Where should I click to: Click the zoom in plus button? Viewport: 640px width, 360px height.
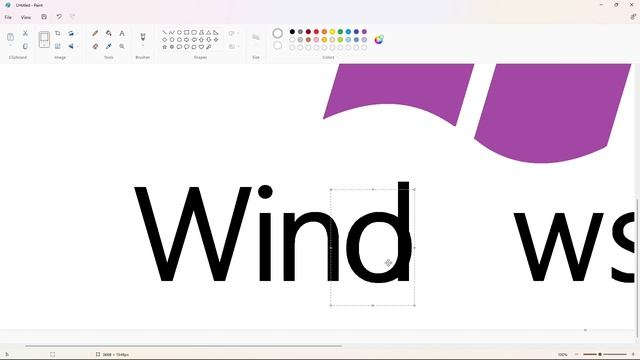pos(633,354)
